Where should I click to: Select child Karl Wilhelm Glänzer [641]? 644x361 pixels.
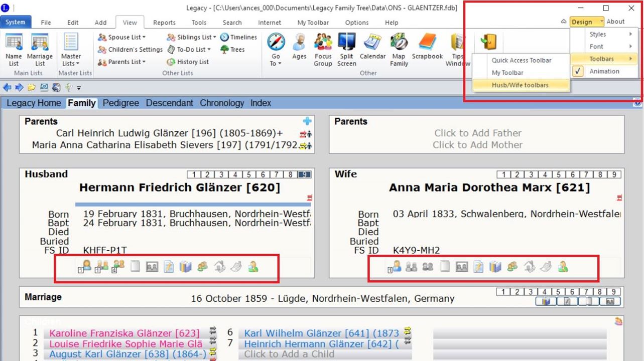(x=321, y=333)
